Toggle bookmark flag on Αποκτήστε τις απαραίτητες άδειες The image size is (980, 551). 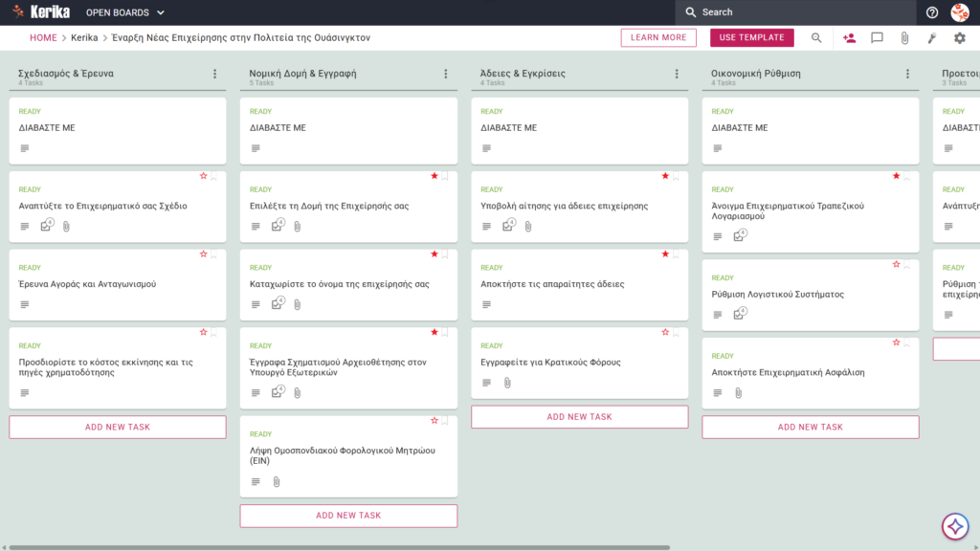point(676,254)
